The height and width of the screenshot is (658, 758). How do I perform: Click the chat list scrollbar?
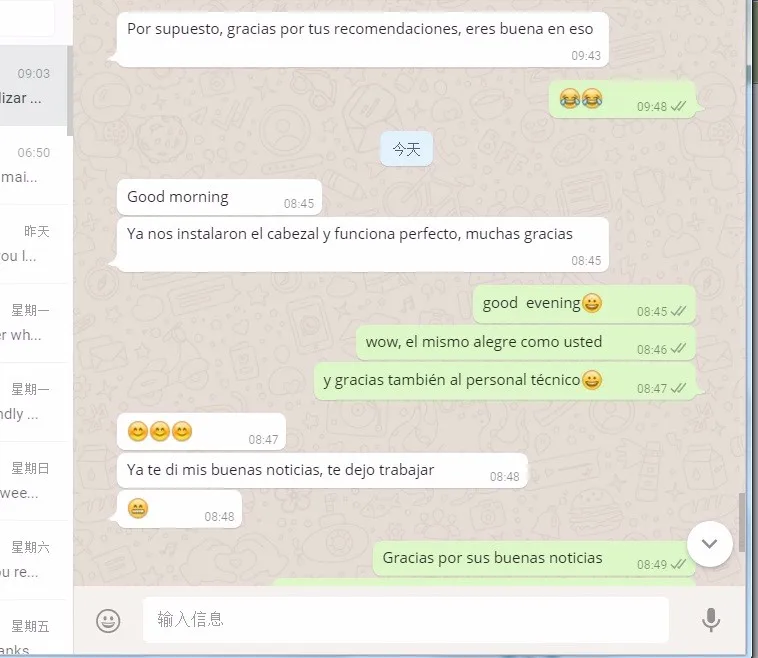[70, 91]
